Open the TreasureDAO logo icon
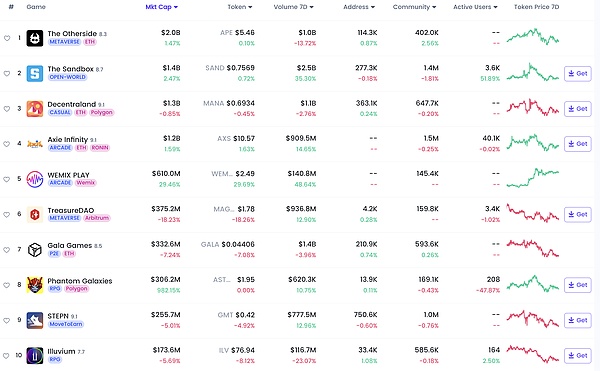 pos(35,215)
